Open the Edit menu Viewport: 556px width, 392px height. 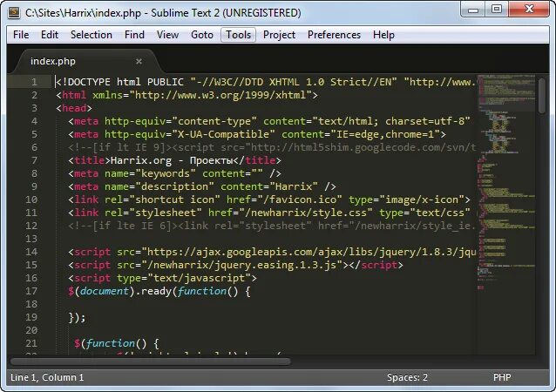point(50,35)
